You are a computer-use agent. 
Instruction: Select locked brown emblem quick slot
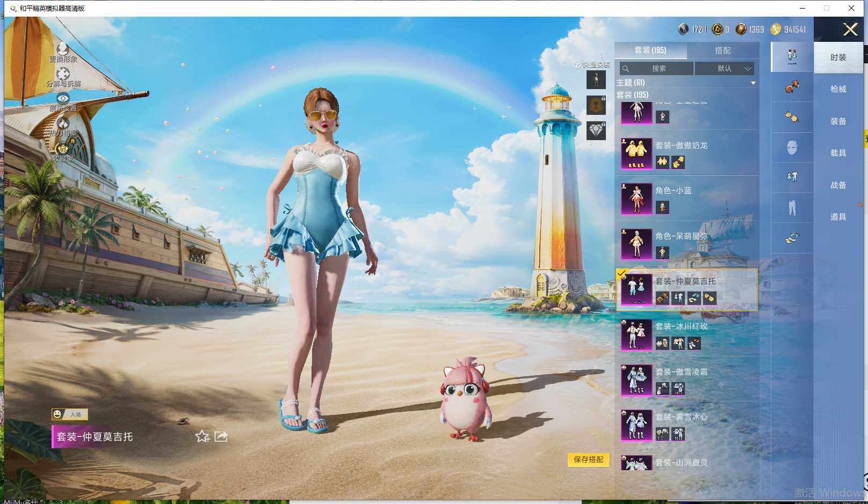coord(596,105)
